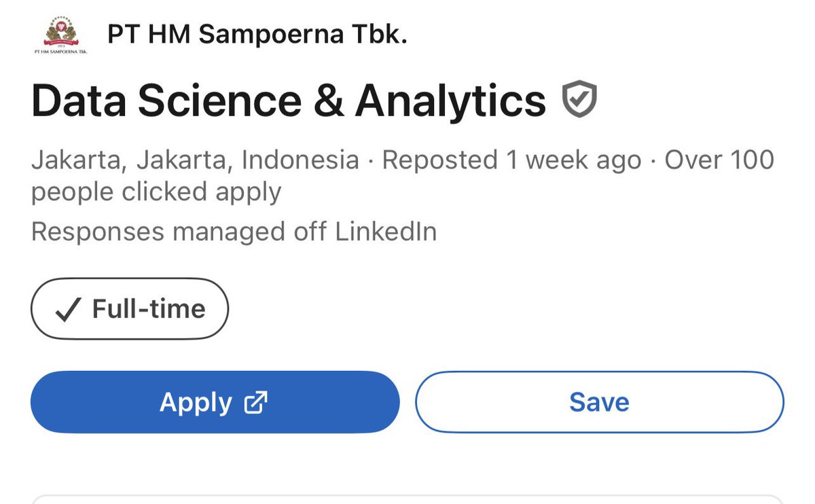Click the checkmark icon in Full-time chip

pyautogui.click(x=68, y=310)
